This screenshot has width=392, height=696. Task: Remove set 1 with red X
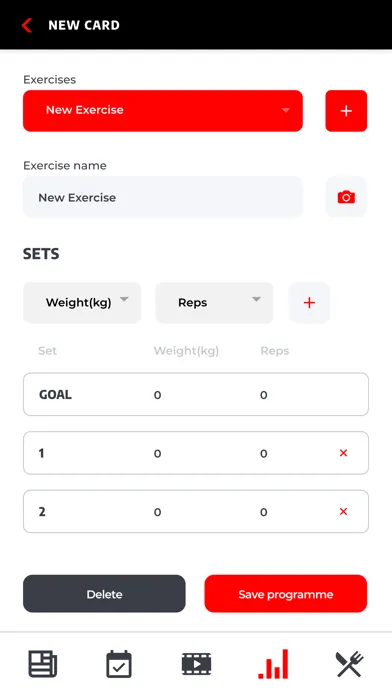pyautogui.click(x=343, y=453)
